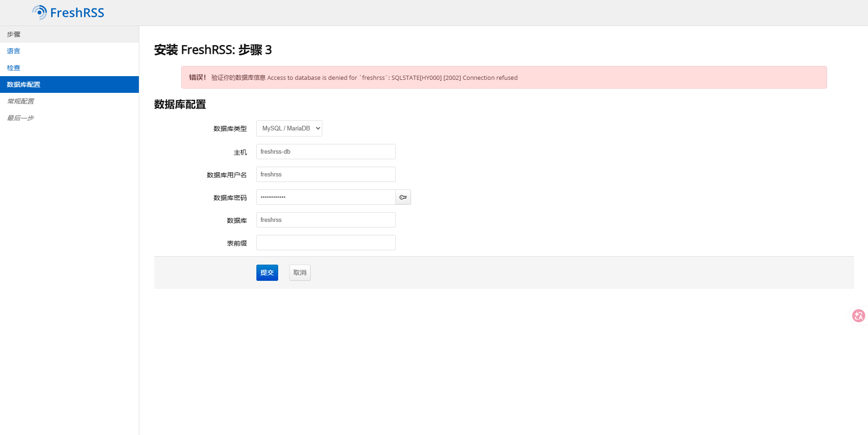
Task: Click the 最后一步 step in sidebar
Action: pyautogui.click(x=20, y=118)
